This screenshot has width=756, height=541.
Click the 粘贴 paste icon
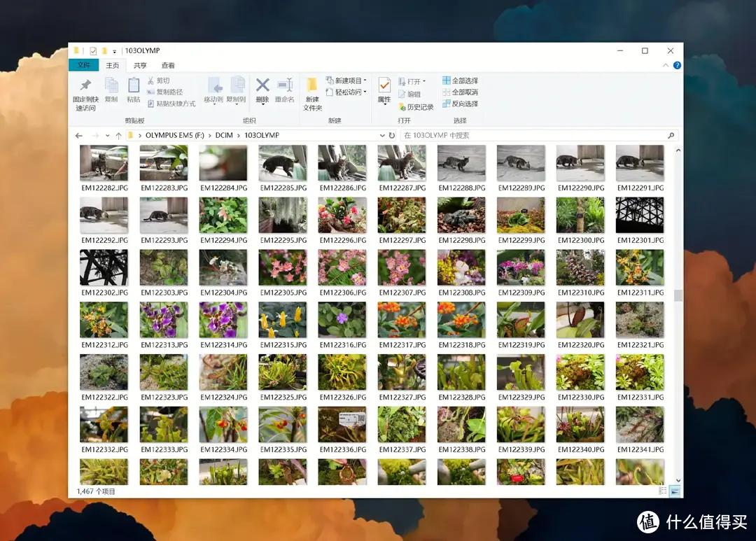click(134, 85)
